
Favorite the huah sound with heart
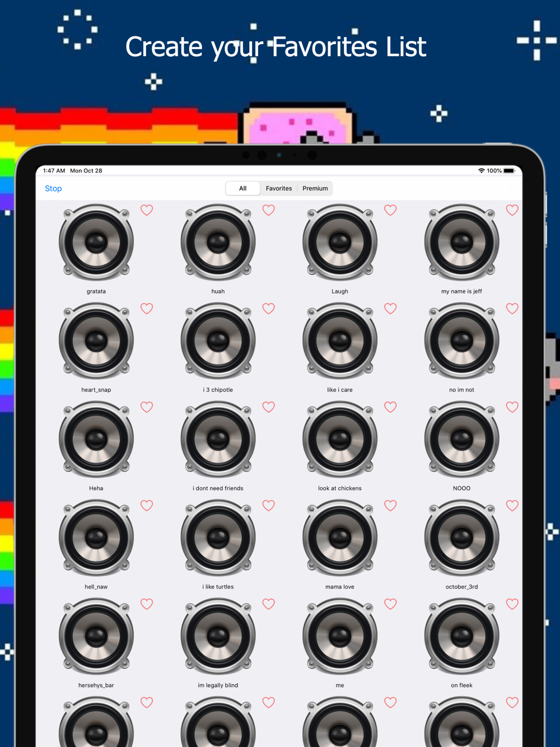click(x=269, y=210)
